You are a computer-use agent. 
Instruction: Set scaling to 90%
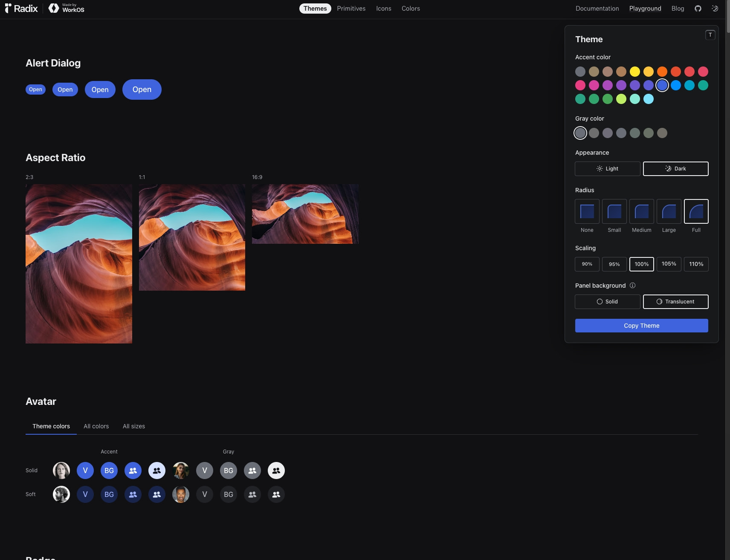click(x=587, y=264)
